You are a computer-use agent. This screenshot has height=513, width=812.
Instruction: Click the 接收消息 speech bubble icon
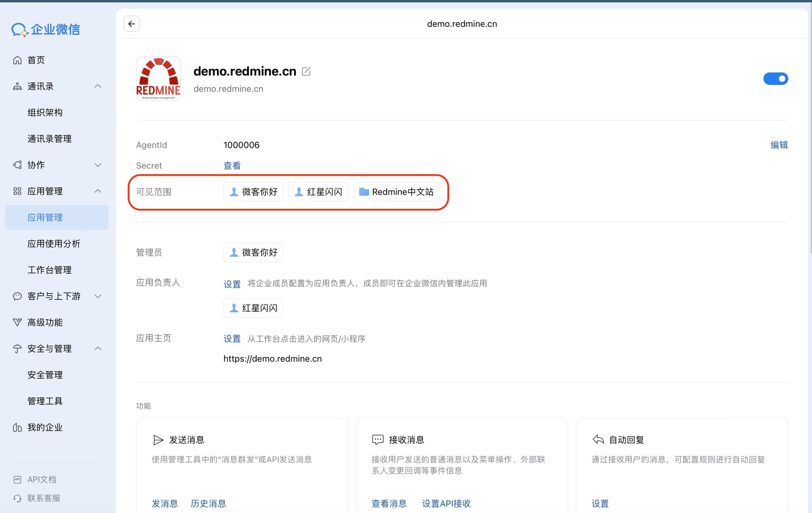point(378,440)
